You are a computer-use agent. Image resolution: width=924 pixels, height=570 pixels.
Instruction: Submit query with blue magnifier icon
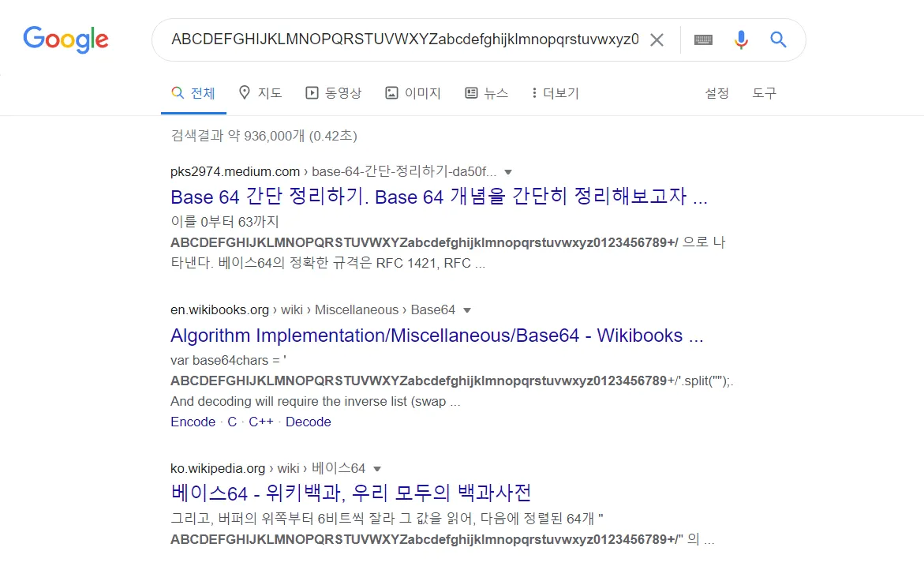(779, 39)
